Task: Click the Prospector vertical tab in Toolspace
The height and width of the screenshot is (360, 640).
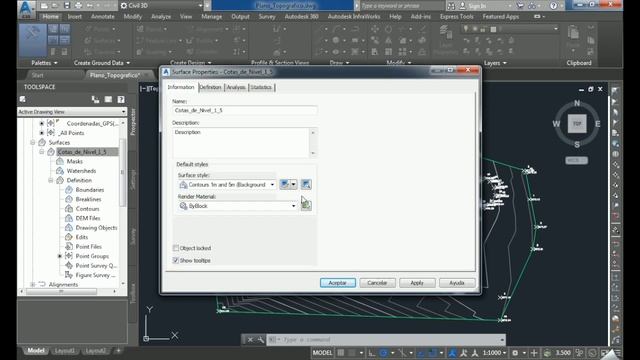Action: (x=133, y=122)
